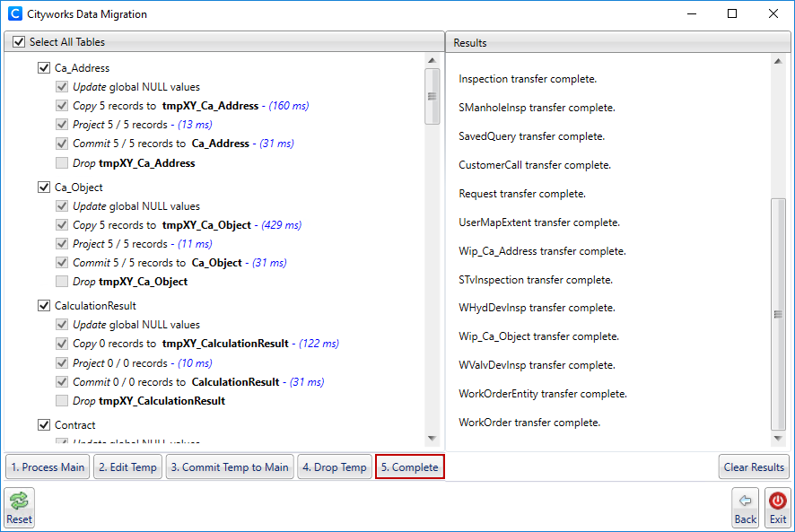Click the Back arrow icon
Image resolution: width=795 pixels, height=532 pixels.
[x=745, y=501]
